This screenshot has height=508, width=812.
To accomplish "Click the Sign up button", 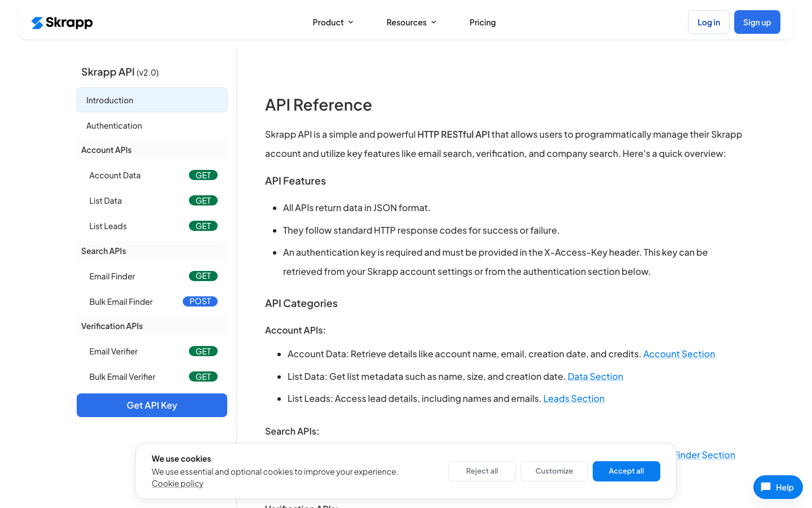I will tap(757, 22).
